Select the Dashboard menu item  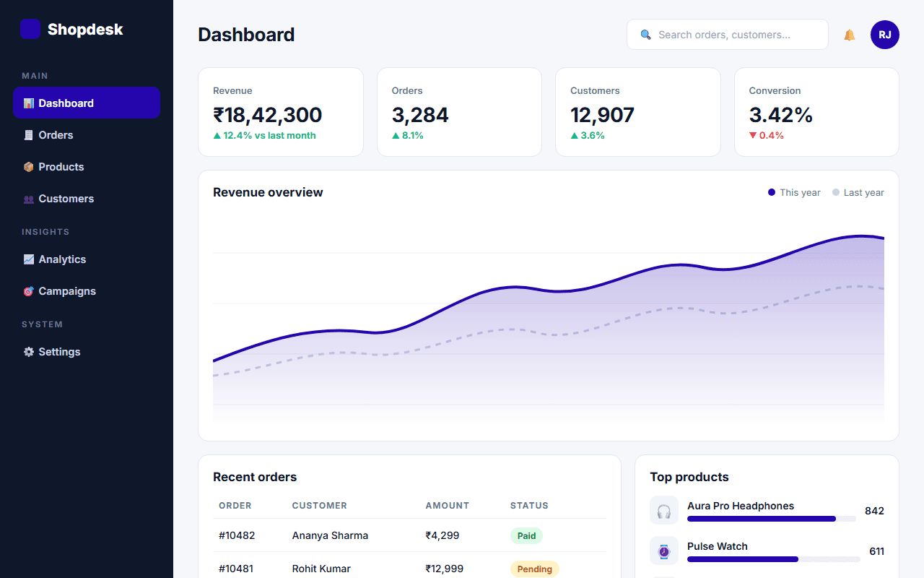coord(87,103)
